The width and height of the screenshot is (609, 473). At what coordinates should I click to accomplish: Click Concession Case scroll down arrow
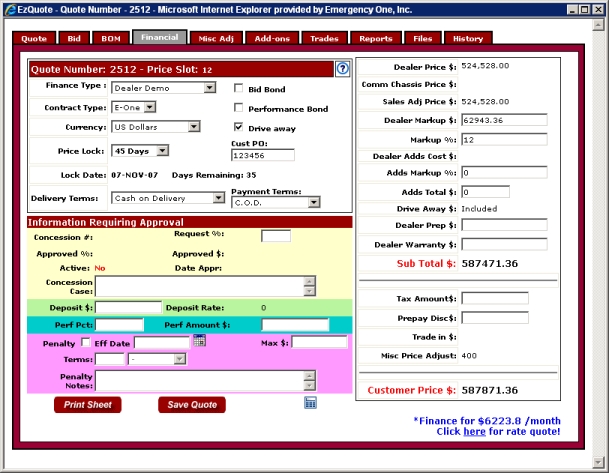310,291
